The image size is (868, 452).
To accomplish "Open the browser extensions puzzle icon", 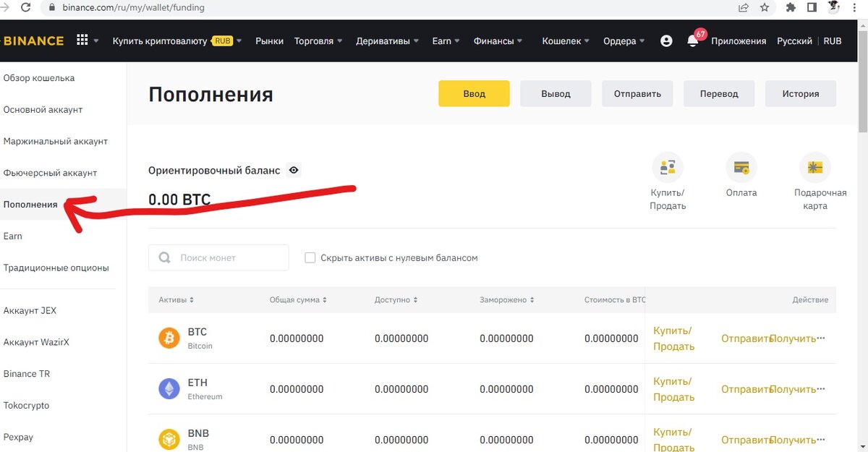I will pos(791,8).
